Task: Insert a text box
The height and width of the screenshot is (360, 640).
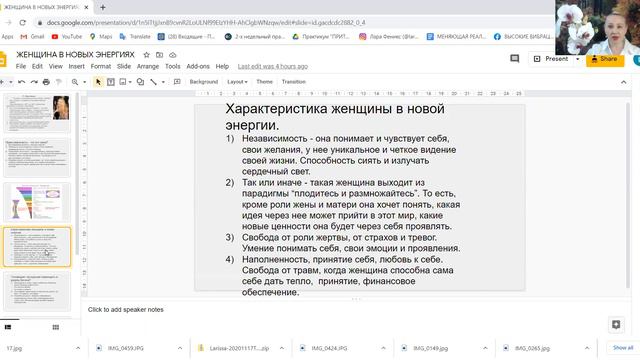Action: point(111,82)
